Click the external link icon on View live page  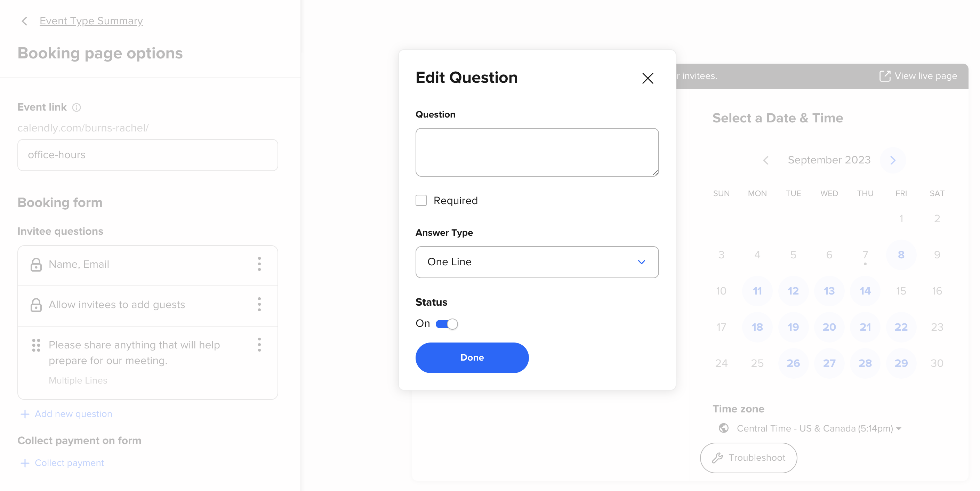point(885,76)
